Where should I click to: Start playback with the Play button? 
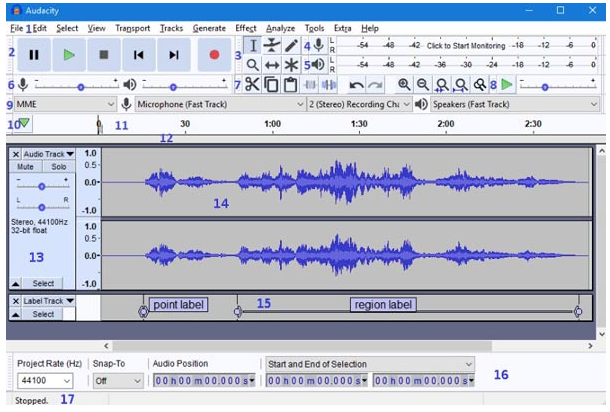pos(69,55)
